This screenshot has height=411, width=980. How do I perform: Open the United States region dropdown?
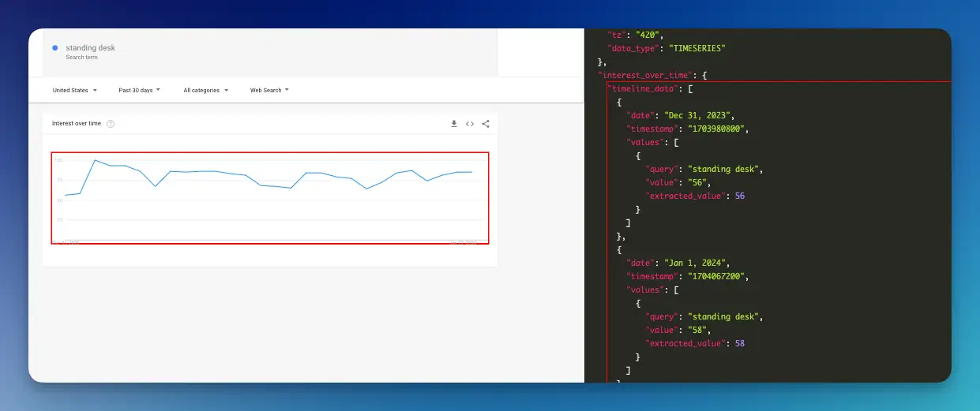(75, 90)
